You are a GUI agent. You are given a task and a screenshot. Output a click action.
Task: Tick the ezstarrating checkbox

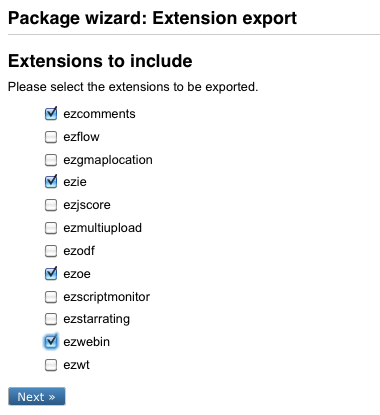tap(51, 319)
